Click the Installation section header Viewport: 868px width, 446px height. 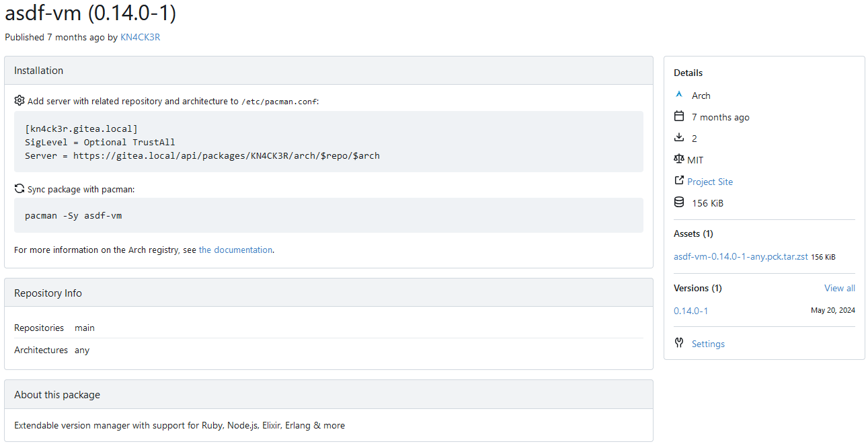pyautogui.click(x=329, y=71)
